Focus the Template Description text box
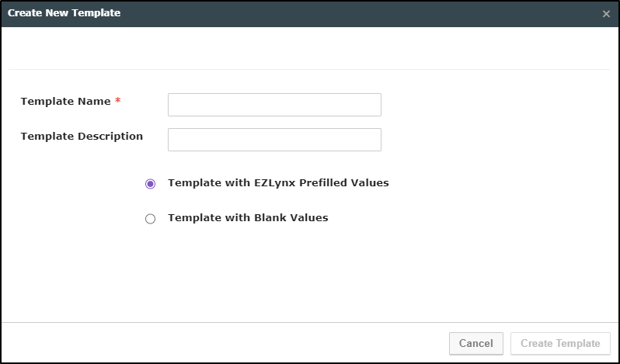The height and width of the screenshot is (364, 620). [x=274, y=140]
